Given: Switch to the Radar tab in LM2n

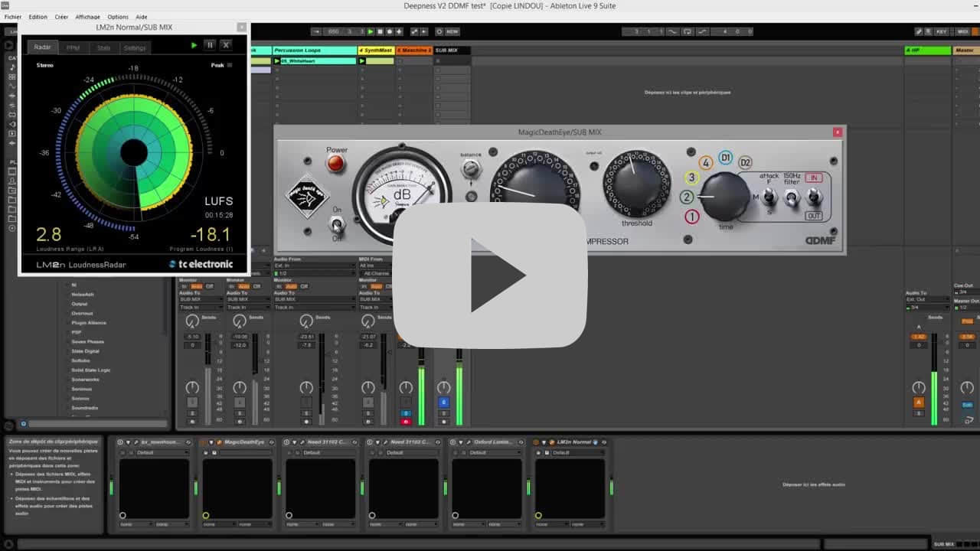Looking at the screenshot, I should click(x=43, y=47).
